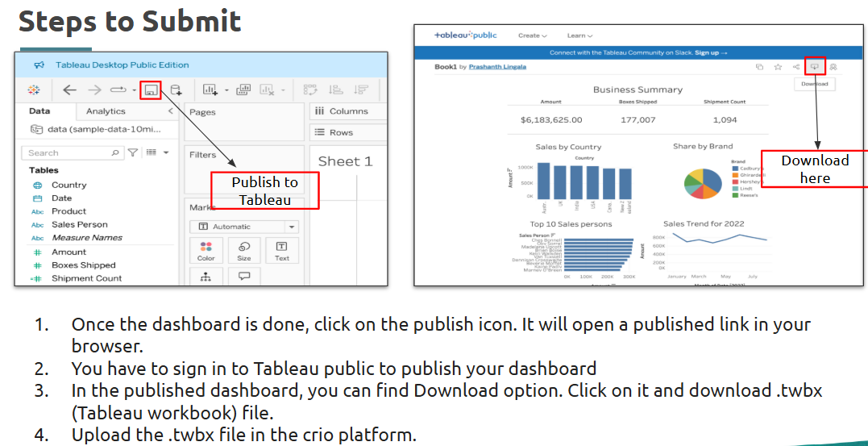Screen dimensions: 868x446
Task: Click the Undo back arrow in Tableau toolbar
Action: 69,90
